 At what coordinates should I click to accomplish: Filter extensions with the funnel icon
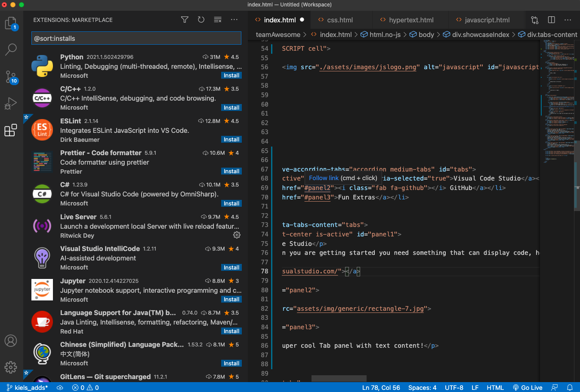(185, 20)
